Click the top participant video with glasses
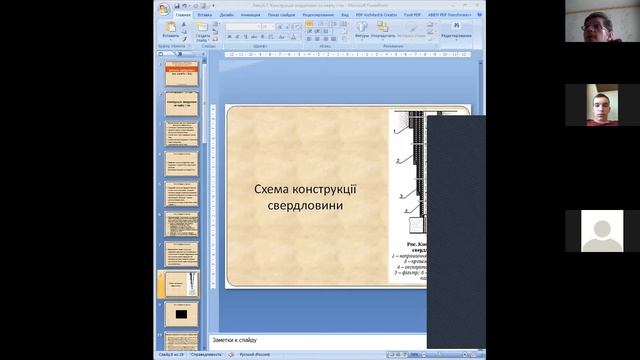This screenshot has width=640, height=360. [602, 21]
